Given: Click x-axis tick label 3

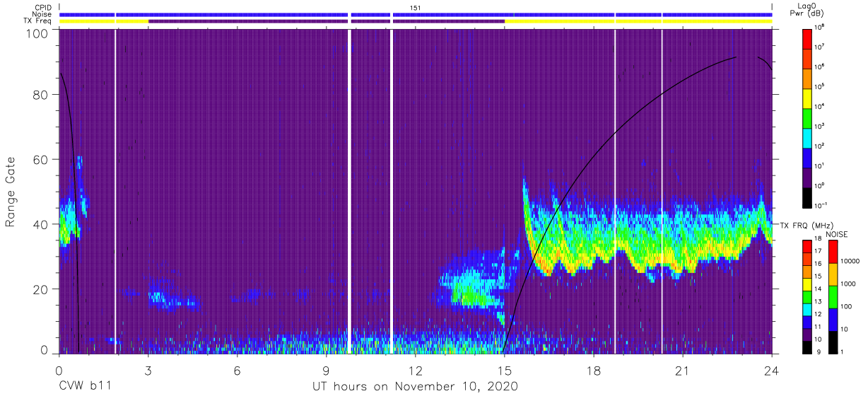Looking at the screenshot, I should coord(148,371).
